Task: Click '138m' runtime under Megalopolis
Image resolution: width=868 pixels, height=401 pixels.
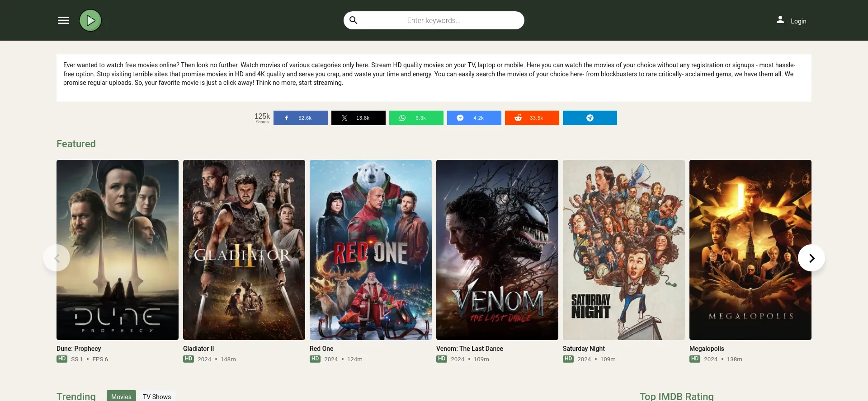Action: point(735,359)
